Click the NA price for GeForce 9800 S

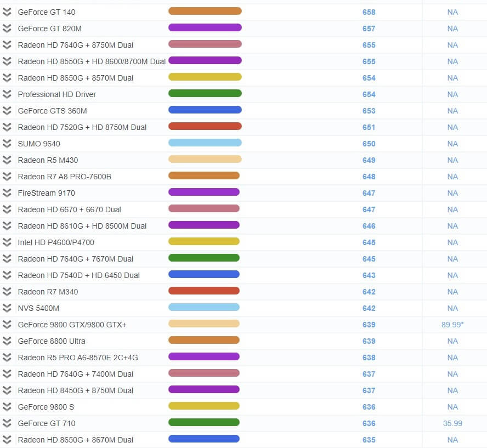(x=452, y=407)
